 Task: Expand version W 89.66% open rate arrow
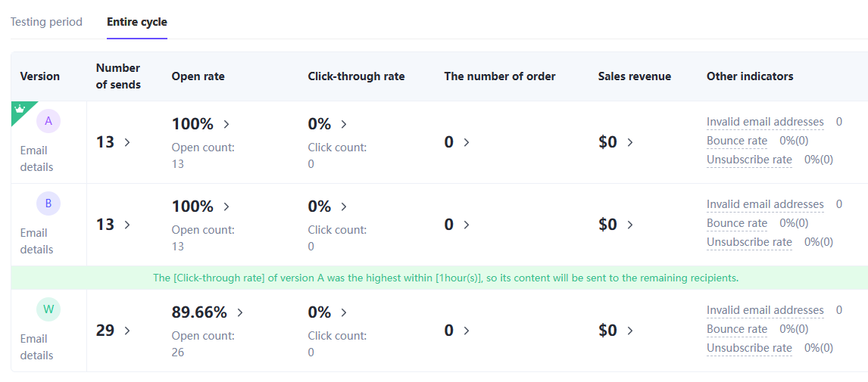(x=240, y=312)
